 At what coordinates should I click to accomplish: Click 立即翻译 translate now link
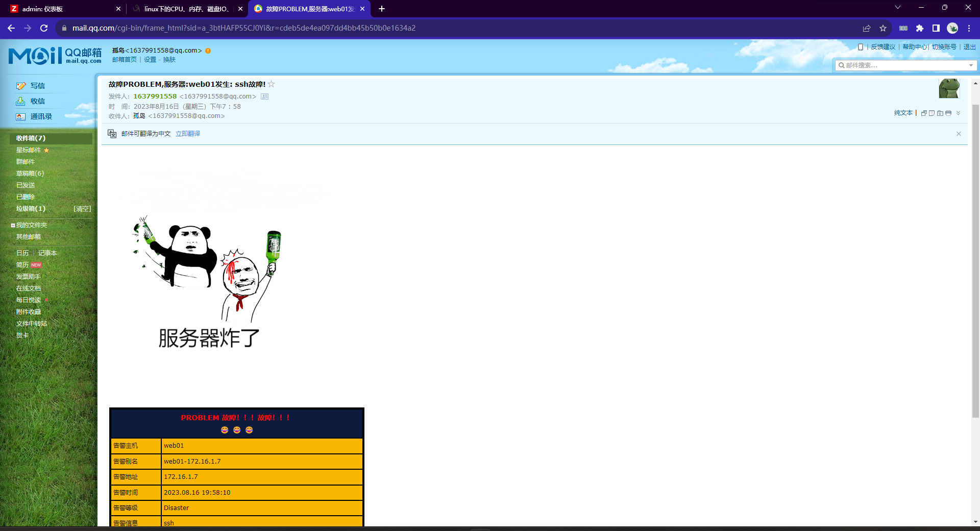pyautogui.click(x=188, y=134)
